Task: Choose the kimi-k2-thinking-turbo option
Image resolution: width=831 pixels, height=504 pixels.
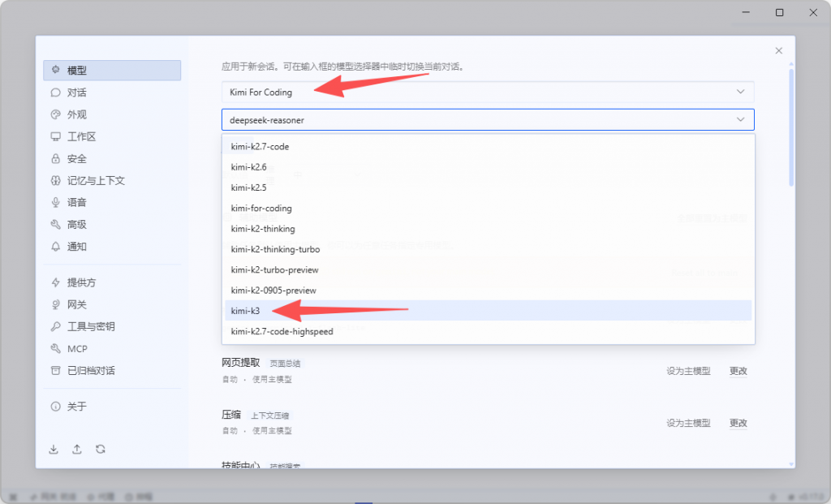Action: [x=488, y=249]
